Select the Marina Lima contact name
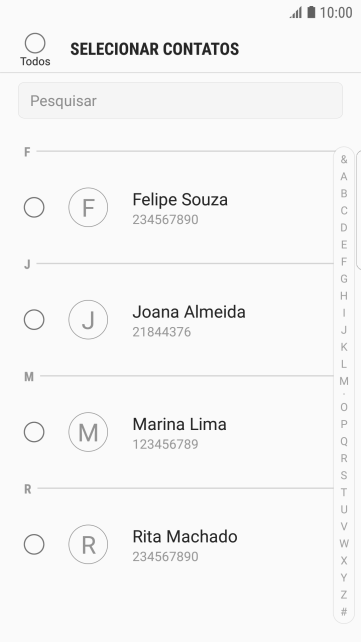The height and width of the screenshot is (642, 361). click(x=179, y=424)
